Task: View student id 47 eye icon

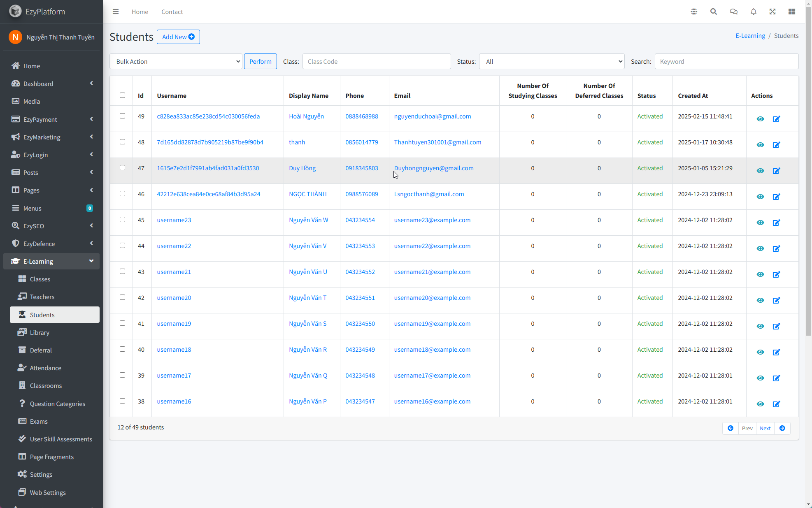Action: pyautogui.click(x=760, y=171)
